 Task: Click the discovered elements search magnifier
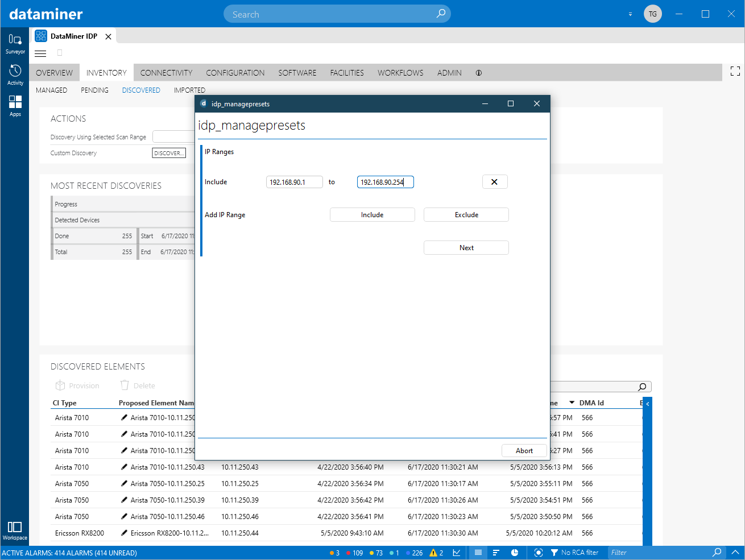[x=642, y=387]
